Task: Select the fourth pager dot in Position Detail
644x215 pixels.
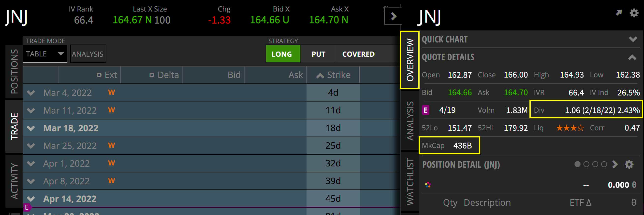Action: (x=604, y=164)
